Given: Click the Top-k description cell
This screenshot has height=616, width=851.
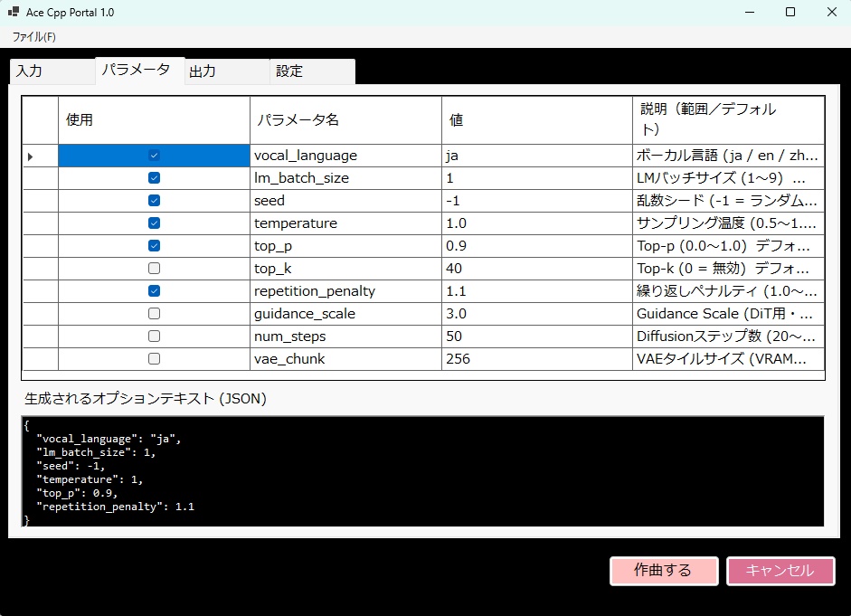Looking at the screenshot, I should point(728,269).
